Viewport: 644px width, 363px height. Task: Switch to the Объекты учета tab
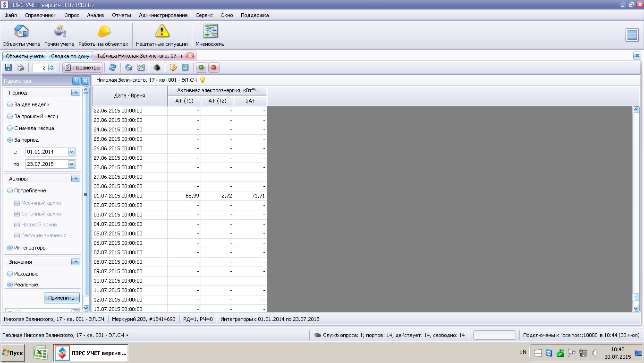tap(25, 56)
